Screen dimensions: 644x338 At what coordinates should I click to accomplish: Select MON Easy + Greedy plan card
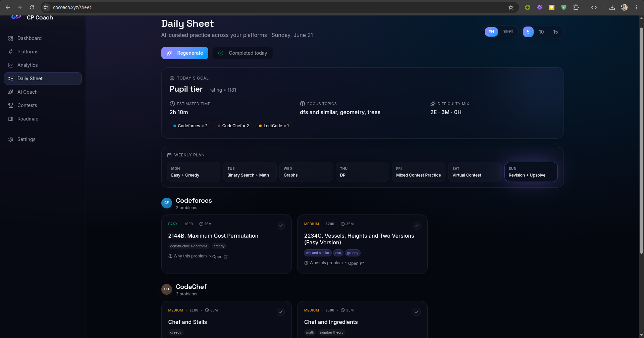[194, 172]
